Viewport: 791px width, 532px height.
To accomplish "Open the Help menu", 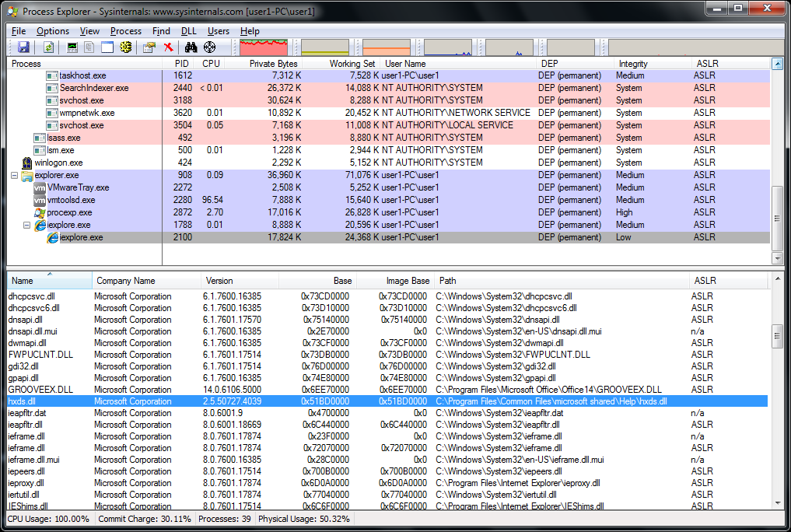I will pos(250,31).
